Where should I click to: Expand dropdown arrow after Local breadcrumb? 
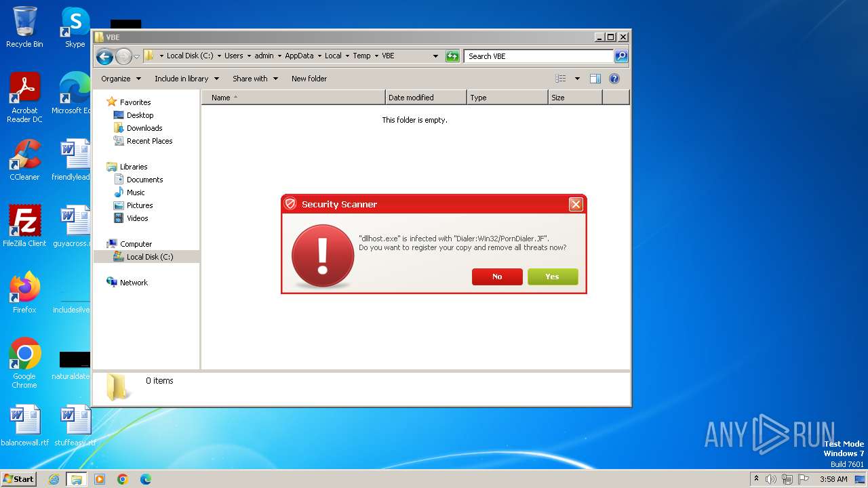point(347,56)
